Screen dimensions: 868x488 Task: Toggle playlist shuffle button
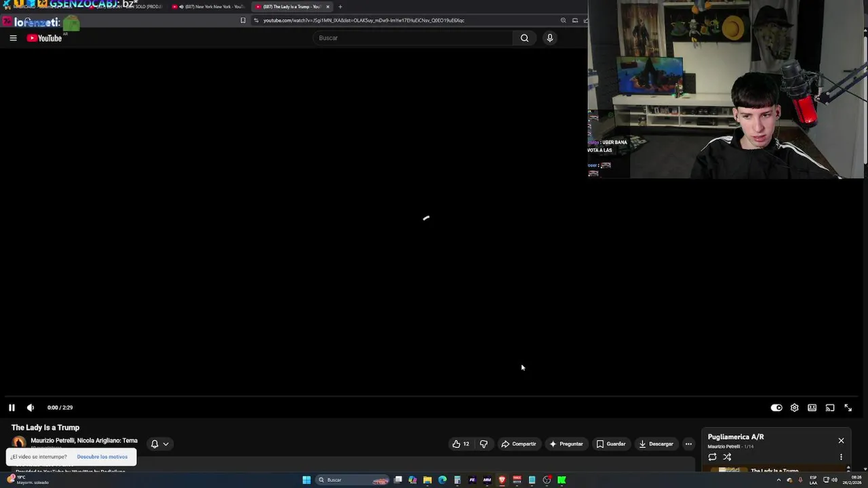click(727, 457)
